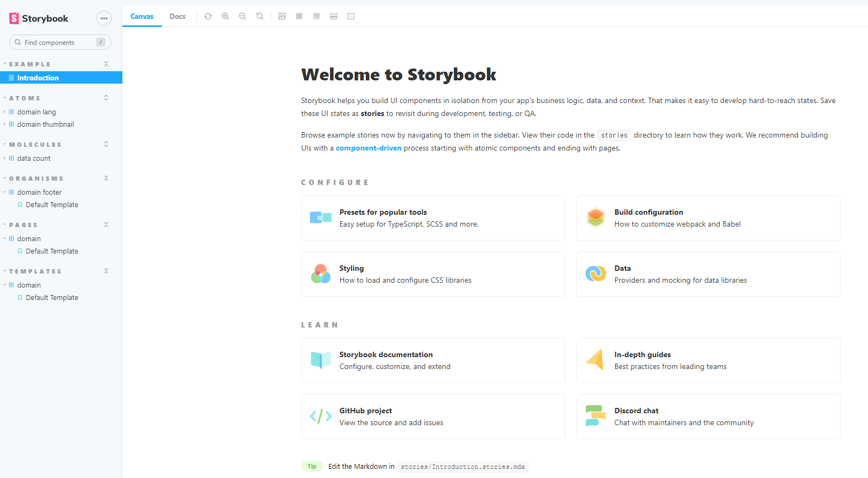This screenshot has width=868, height=478.
Task: Expand all items in the ATOMS section
Action: coord(106,98)
